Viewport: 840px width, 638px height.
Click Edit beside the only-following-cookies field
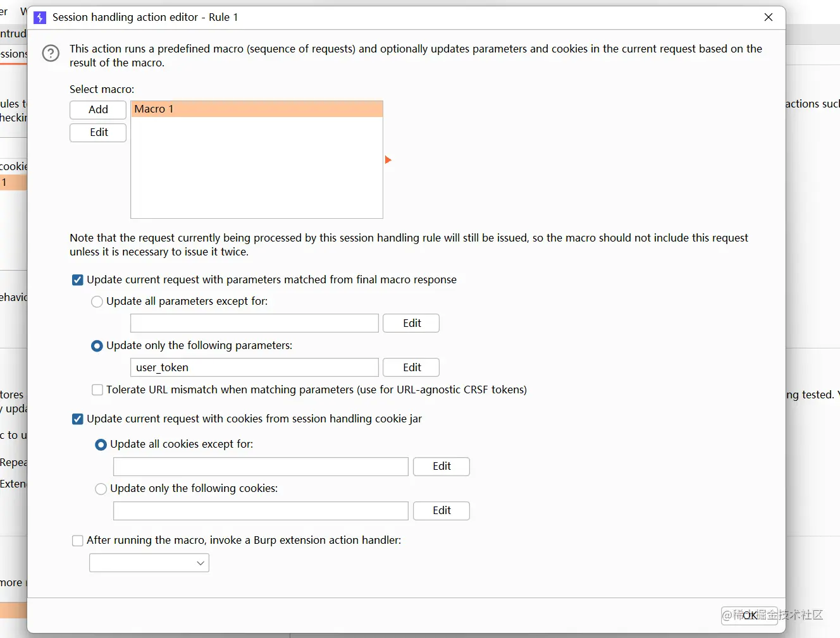[x=441, y=510]
